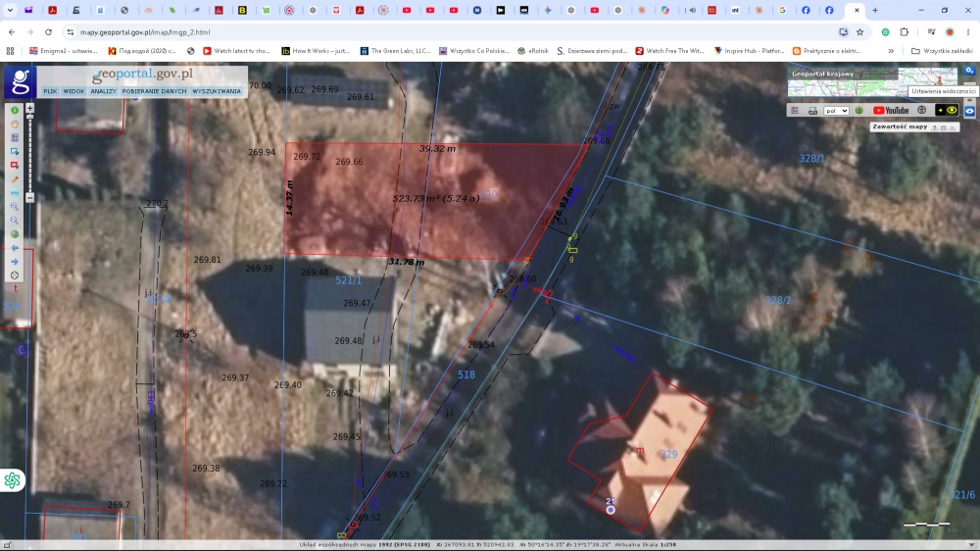Open the POBIERANIE DANYCH menu

(x=154, y=91)
